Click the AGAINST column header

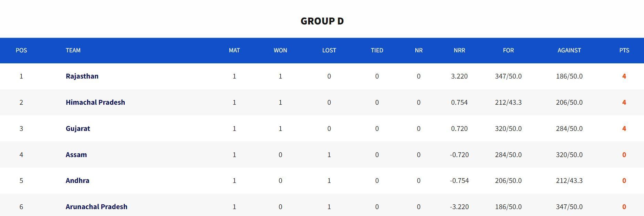pyautogui.click(x=569, y=50)
